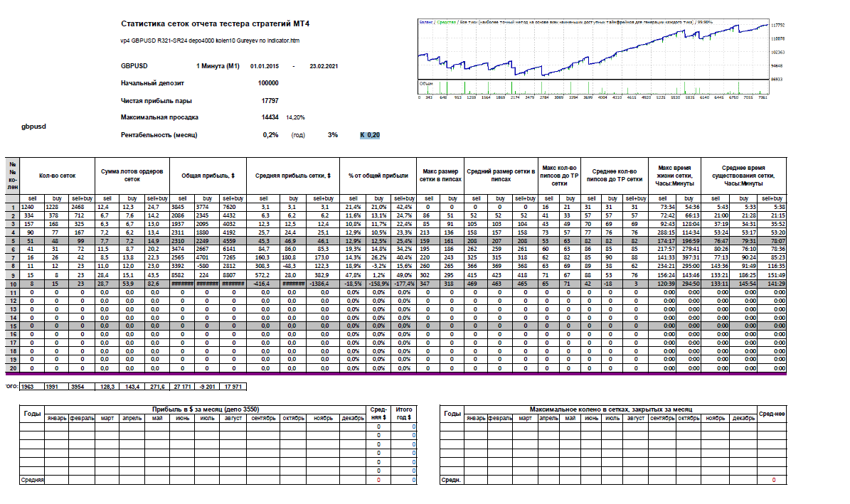Click the end date 23.02.2021
The height and width of the screenshot is (504, 850).
click(324, 66)
